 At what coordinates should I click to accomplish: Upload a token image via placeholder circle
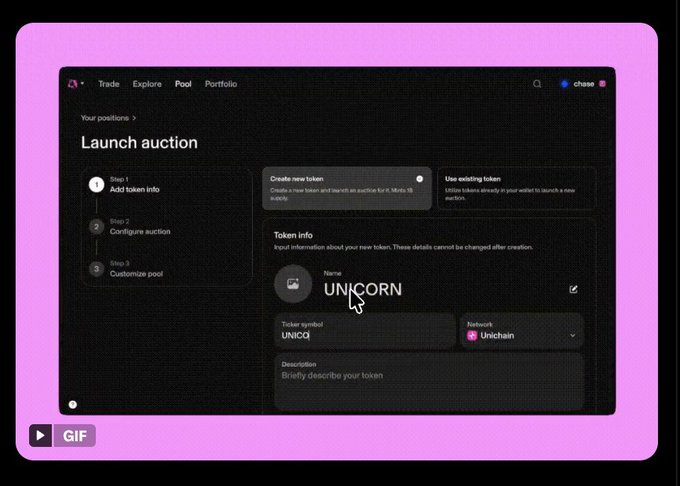pyautogui.click(x=293, y=284)
